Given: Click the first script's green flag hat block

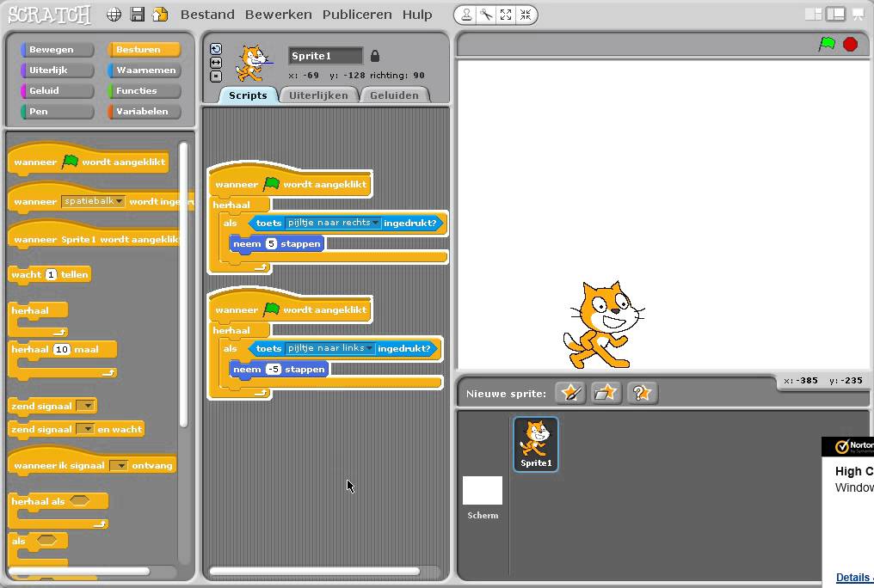Looking at the screenshot, I should tap(290, 181).
